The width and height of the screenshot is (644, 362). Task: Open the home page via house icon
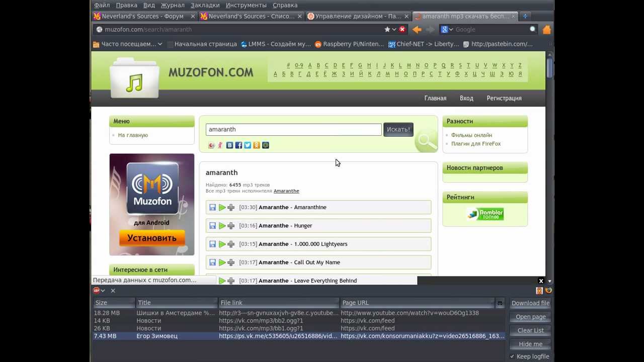[546, 30]
